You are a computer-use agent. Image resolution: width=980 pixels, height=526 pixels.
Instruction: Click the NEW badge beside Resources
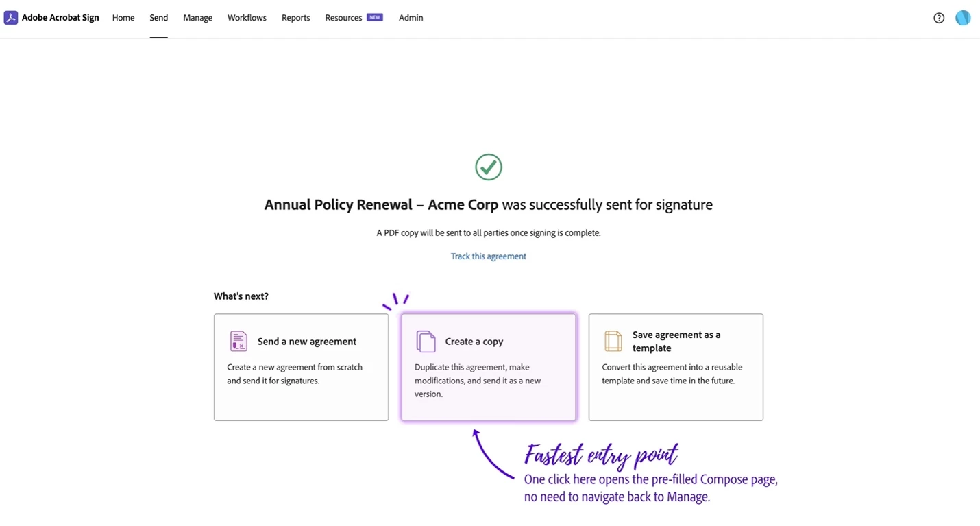click(375, 17)
